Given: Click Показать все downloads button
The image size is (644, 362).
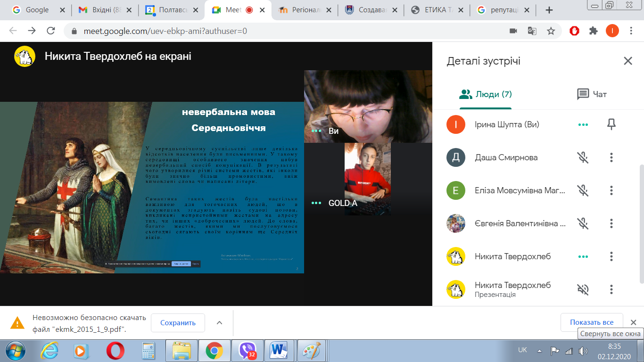Looking at the screenshot, I should [x=592, y=322].
